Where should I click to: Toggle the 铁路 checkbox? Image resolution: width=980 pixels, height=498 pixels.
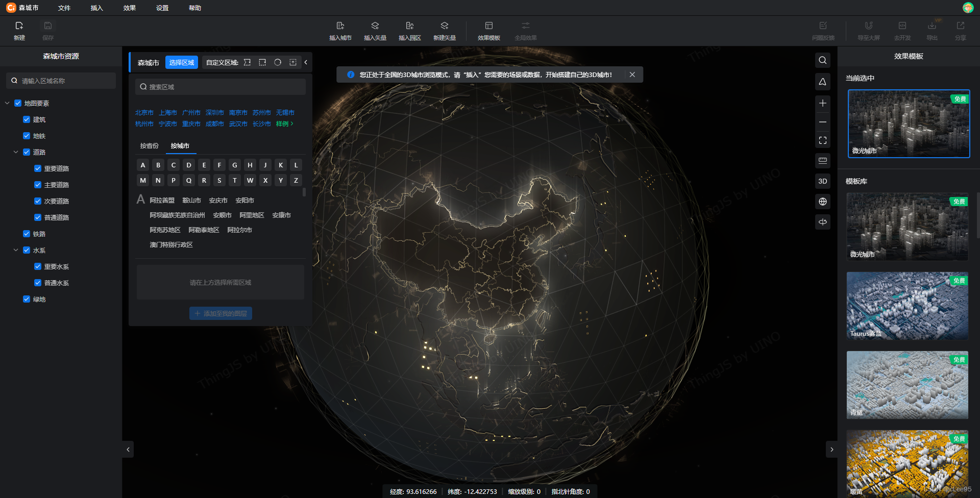coord(27,234)
